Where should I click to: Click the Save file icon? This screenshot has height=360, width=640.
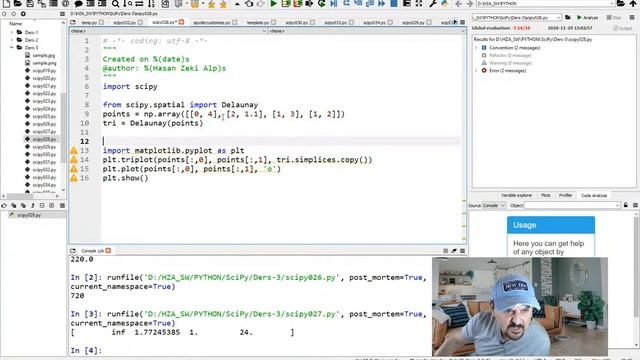[x=30, y=3]
